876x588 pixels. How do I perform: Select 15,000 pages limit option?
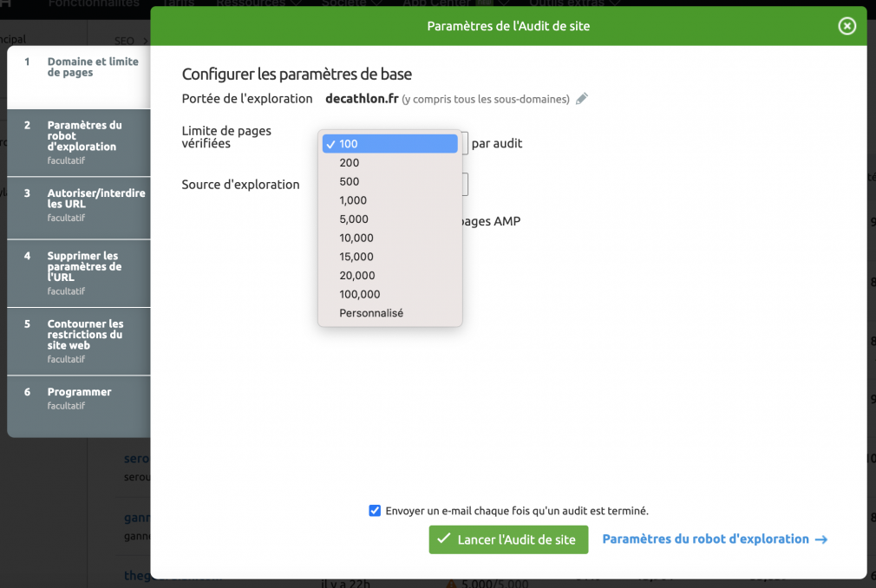pos(390,257)
